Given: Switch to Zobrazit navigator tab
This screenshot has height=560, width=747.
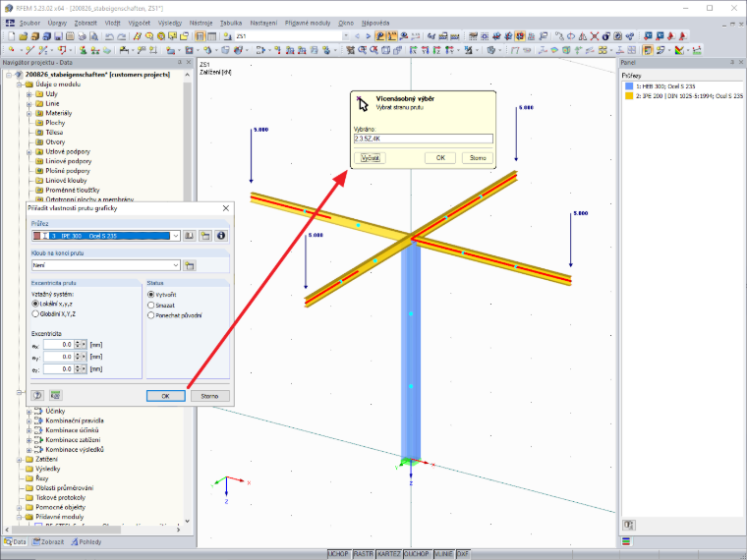Looking at the screenshot, I should (x=48, y=542).
